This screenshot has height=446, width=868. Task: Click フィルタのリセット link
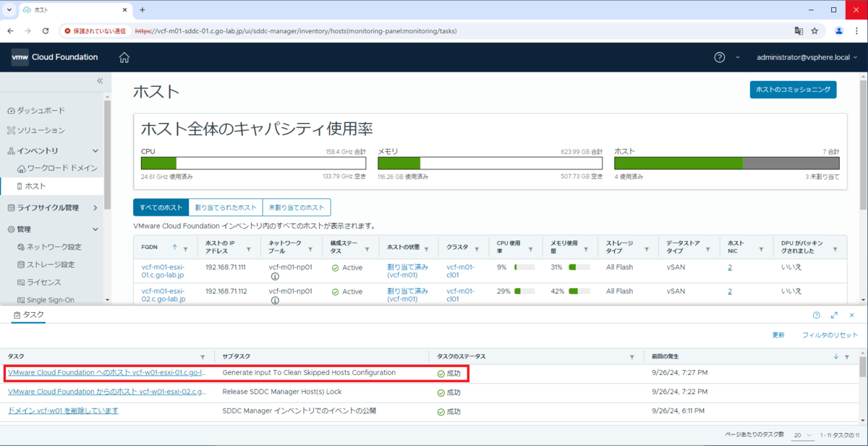[830, 335]
